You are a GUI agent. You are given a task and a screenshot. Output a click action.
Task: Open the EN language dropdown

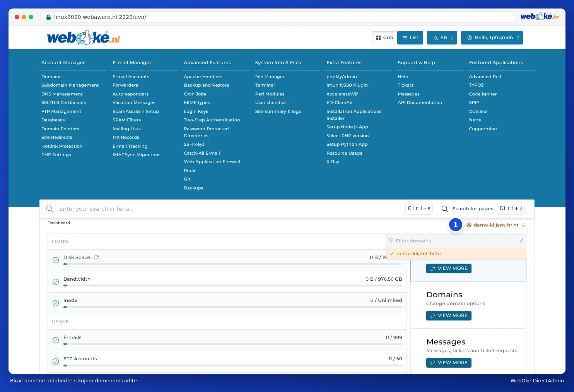(442, 37)
